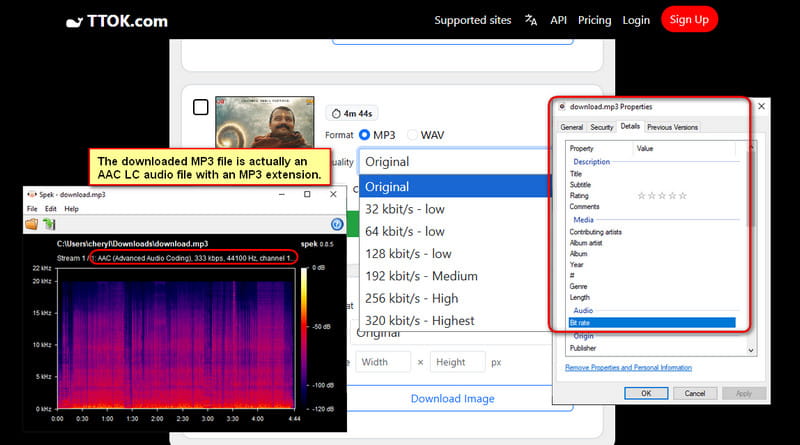Choose 32 kbit/s - low option

pyautogui.click(x=455, y=209)
